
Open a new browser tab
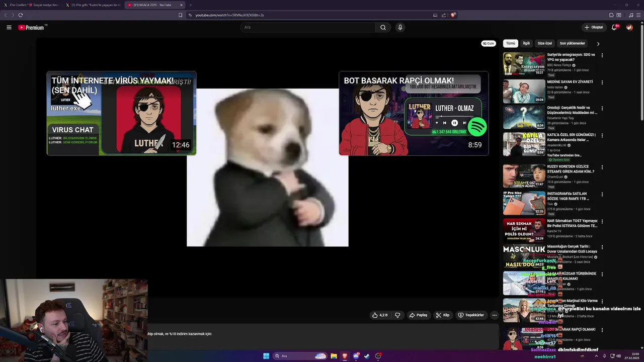point(190,5)
